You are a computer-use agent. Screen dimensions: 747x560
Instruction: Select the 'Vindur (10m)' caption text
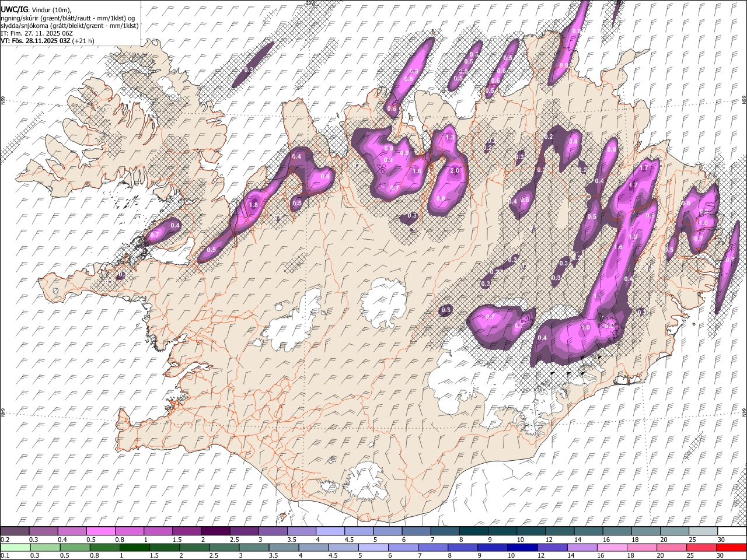(50, 10)
